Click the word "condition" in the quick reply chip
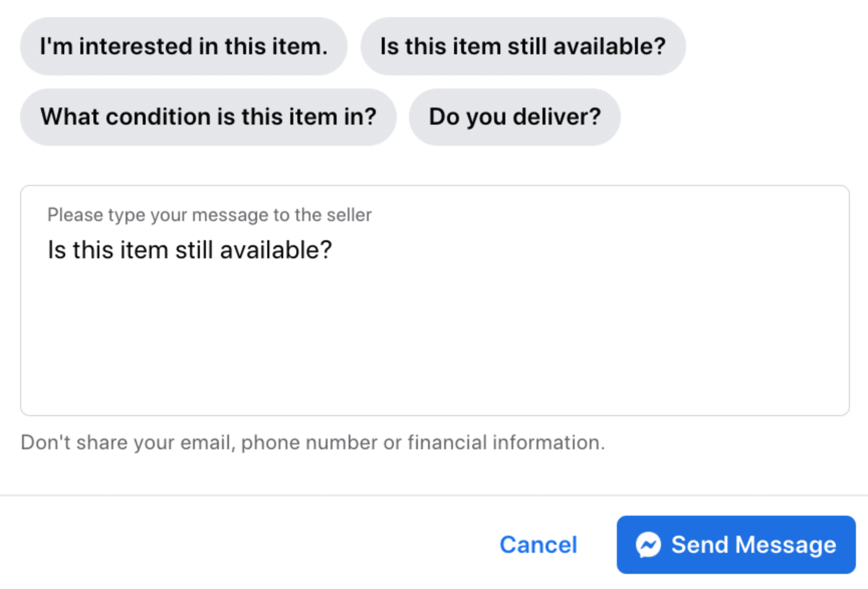Screen dimensions: 868x589 point(158,117)
